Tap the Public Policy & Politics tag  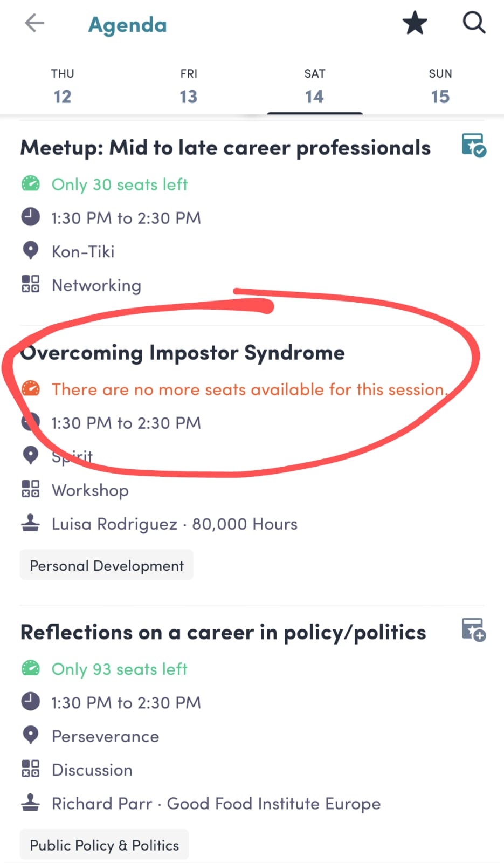(x=105, y=845)
